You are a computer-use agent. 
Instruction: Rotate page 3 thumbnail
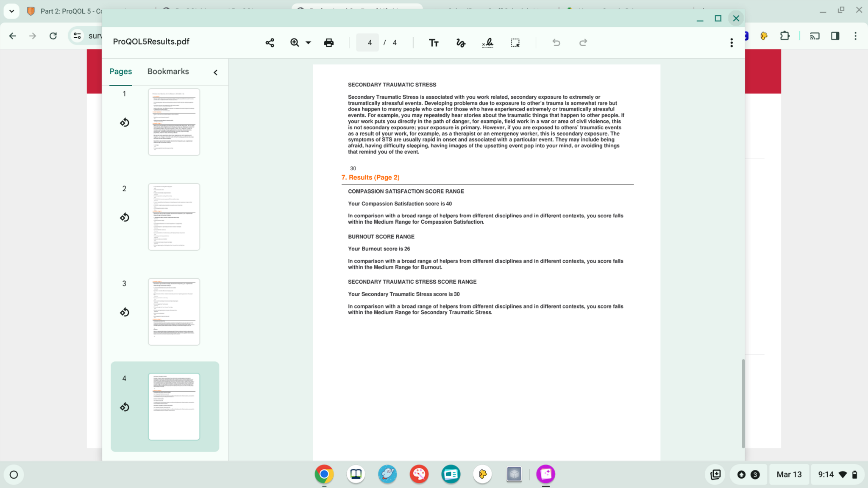(x=124, y=313)
